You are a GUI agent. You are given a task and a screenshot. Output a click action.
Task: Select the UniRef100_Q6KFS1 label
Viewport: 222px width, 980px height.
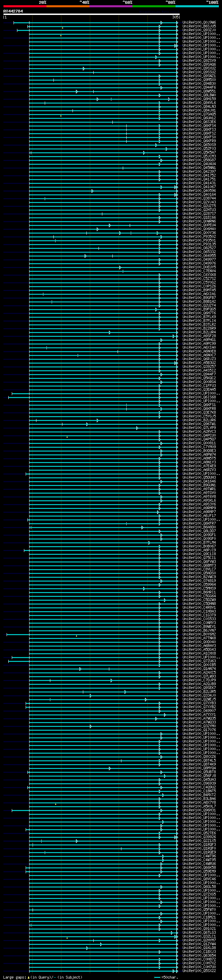[199, 405]
